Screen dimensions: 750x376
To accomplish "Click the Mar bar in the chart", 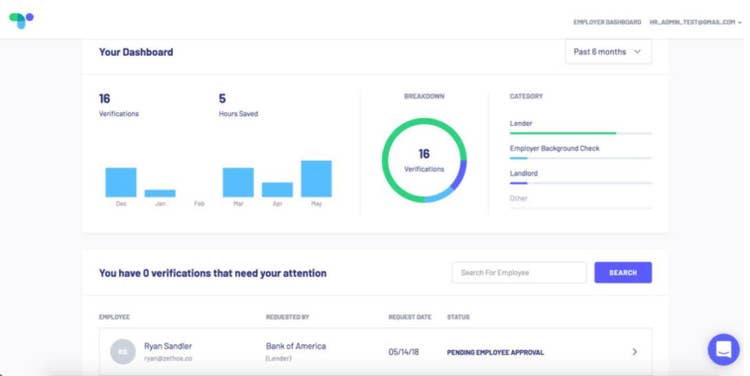I will 238,182.
